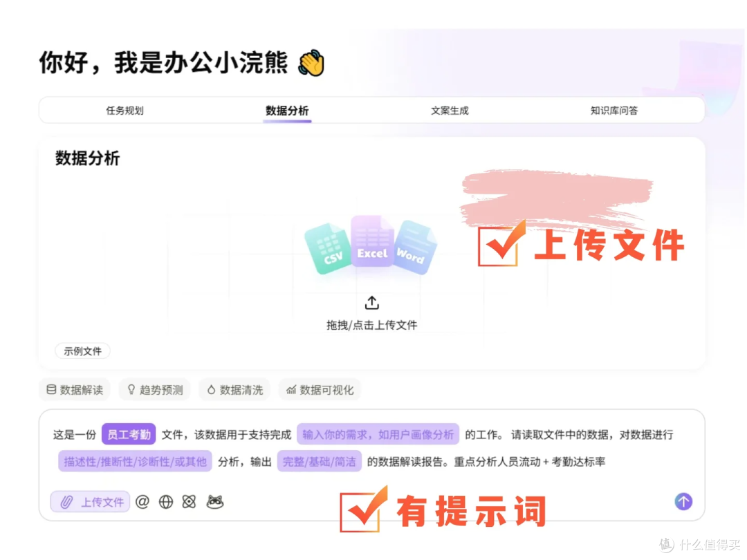
Task: Switch to the 任务规划 tab
Action: coord(124,111)
